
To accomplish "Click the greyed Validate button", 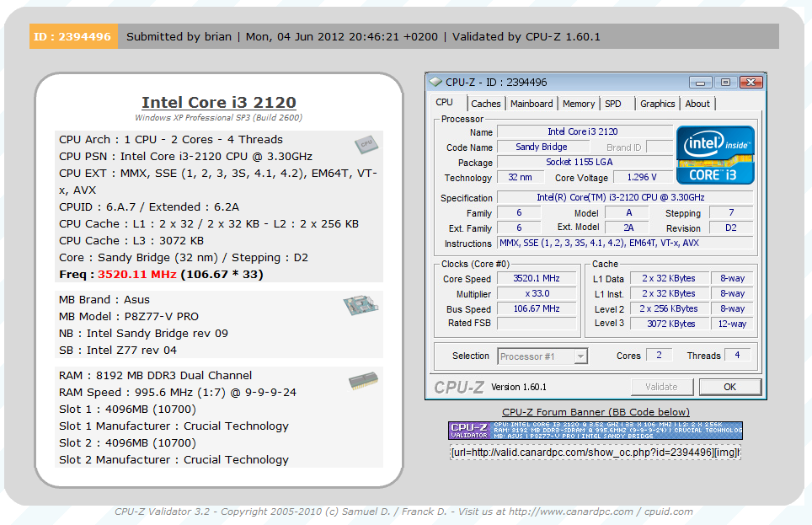I will (662, 387).
